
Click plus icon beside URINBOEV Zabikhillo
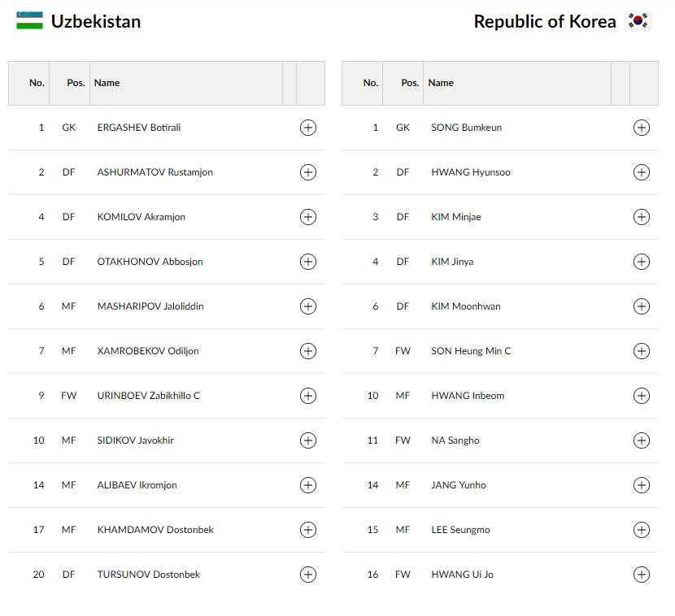pyautogui.click(x=308, y=396)
